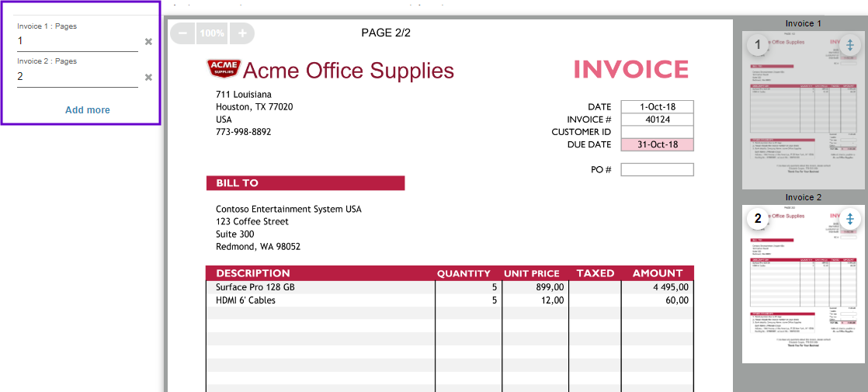Click the split arrows icon on Invoice 1 thumbnail

pyautogui.click(x=851, y=45)
